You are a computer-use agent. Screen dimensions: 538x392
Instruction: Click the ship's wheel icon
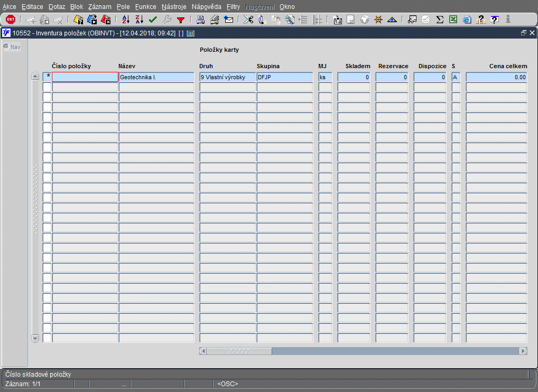tap(378, 20)
